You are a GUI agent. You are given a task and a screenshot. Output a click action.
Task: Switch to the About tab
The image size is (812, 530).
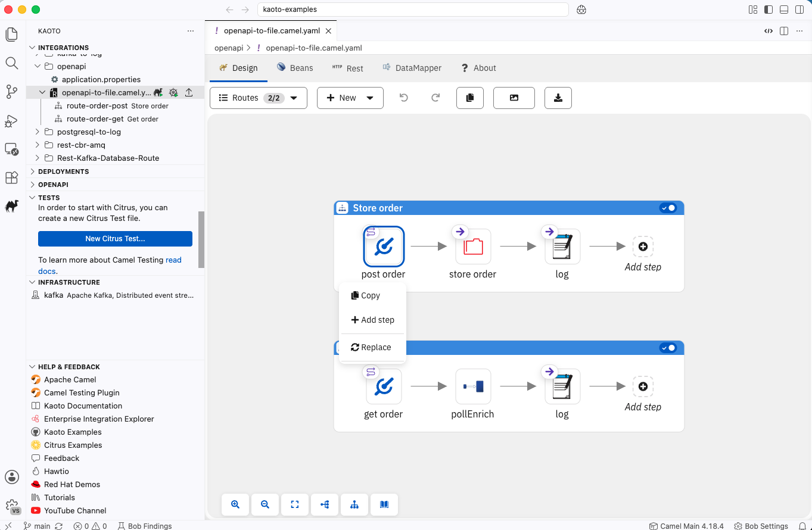tap(478, 68)
